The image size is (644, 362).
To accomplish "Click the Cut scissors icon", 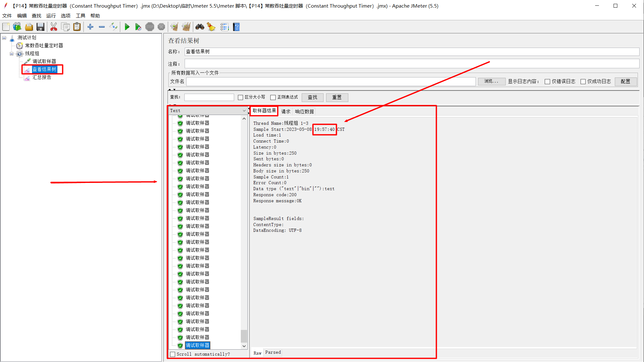I will point(54,27).
